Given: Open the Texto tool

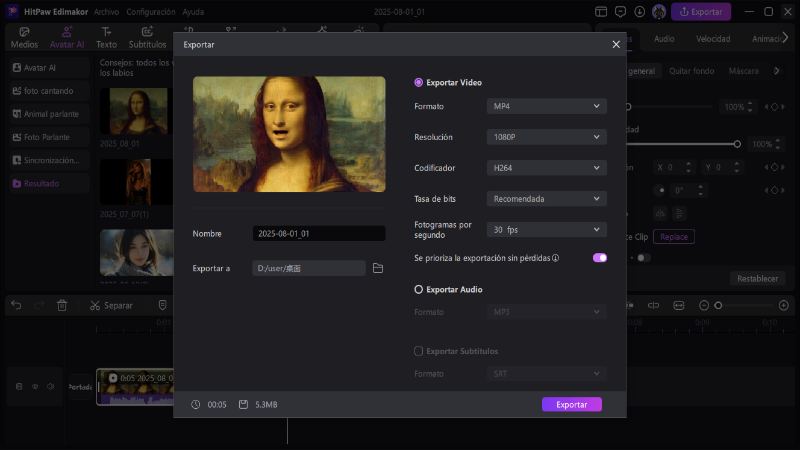Looking at the screenshot, I should click(106, 38).
